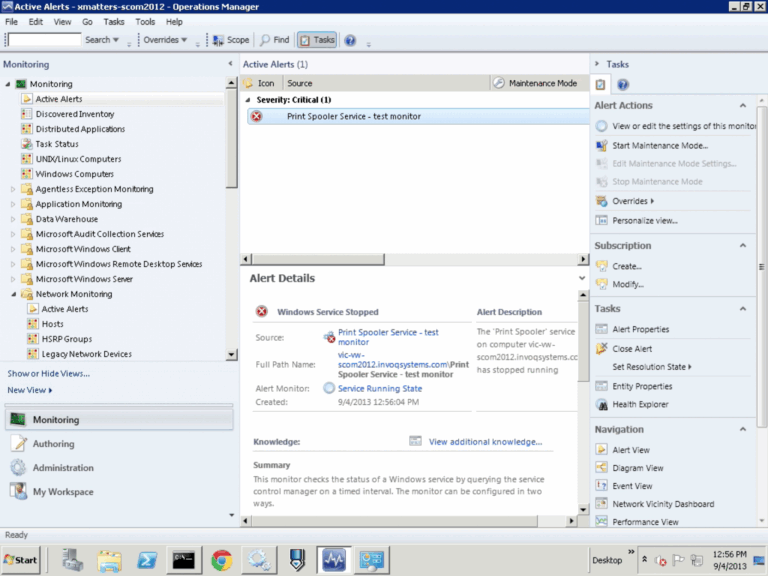Click the Health Explorer icon in Tasks
This screenshot has width=768, height=576.
(x=602, y=405)
